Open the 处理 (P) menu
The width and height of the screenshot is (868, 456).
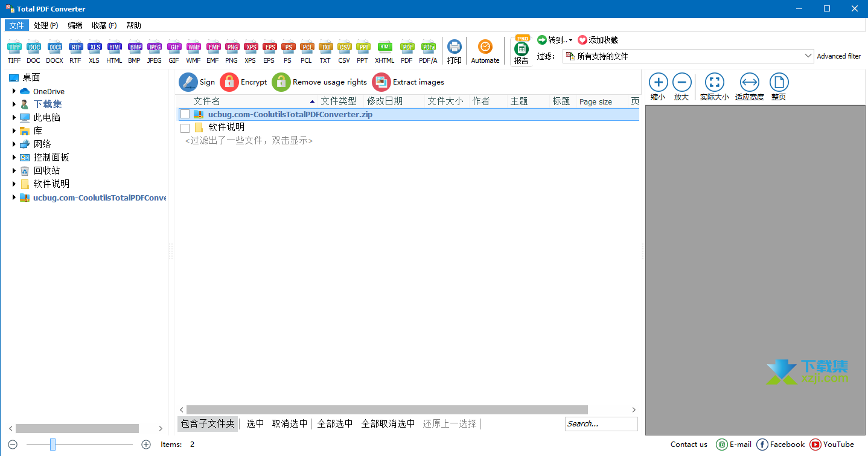tap(46, 25)
